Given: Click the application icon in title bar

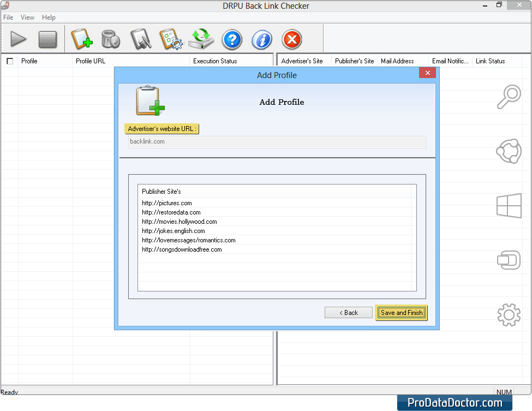Looking at the screenshot, I should 5,5.
